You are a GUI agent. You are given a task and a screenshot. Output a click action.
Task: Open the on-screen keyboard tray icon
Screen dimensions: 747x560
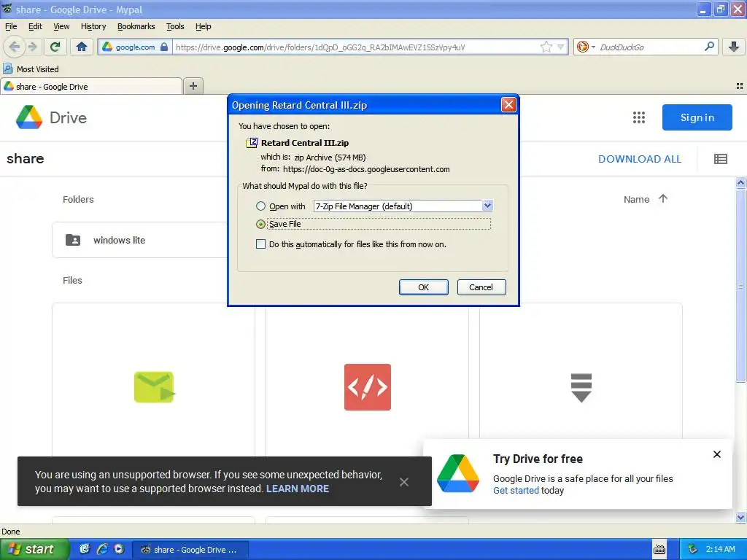point(659,549)
